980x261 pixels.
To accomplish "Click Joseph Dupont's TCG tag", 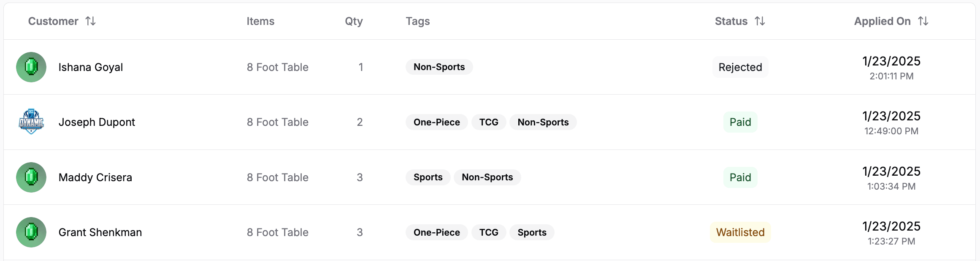I will point(489,122).
